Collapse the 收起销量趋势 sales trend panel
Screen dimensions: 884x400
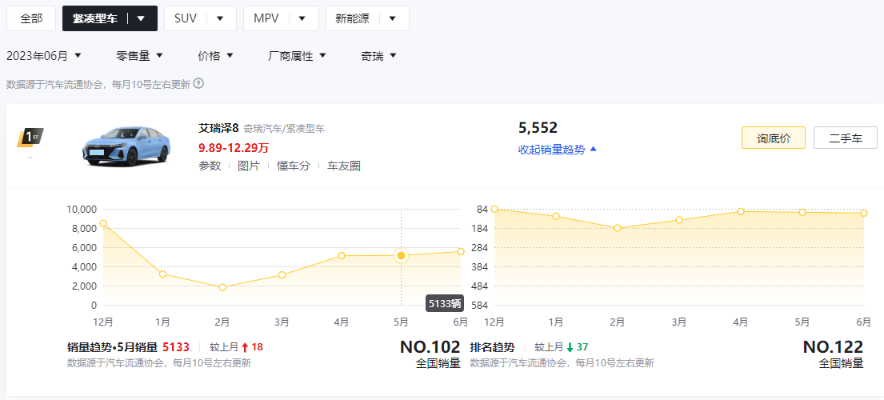coord(557,149)
